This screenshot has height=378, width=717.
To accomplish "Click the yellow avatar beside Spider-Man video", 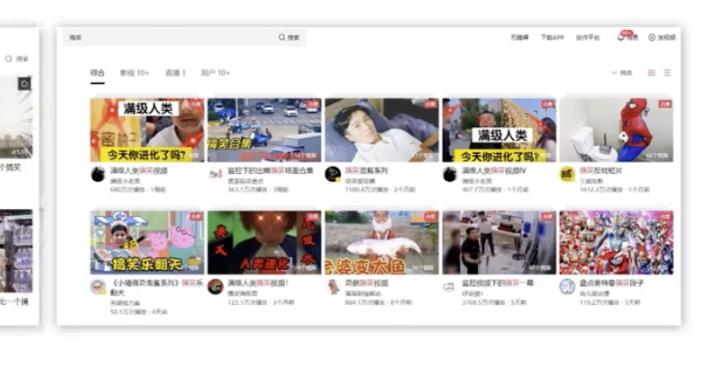I will click(x=567, y=175).
